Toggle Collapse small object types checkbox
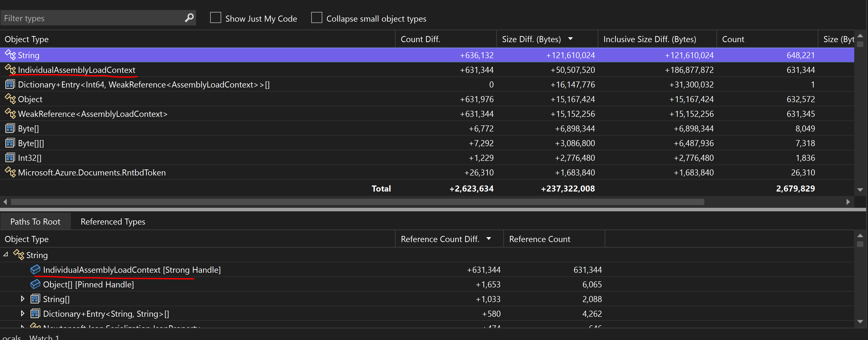 [317, 18]
